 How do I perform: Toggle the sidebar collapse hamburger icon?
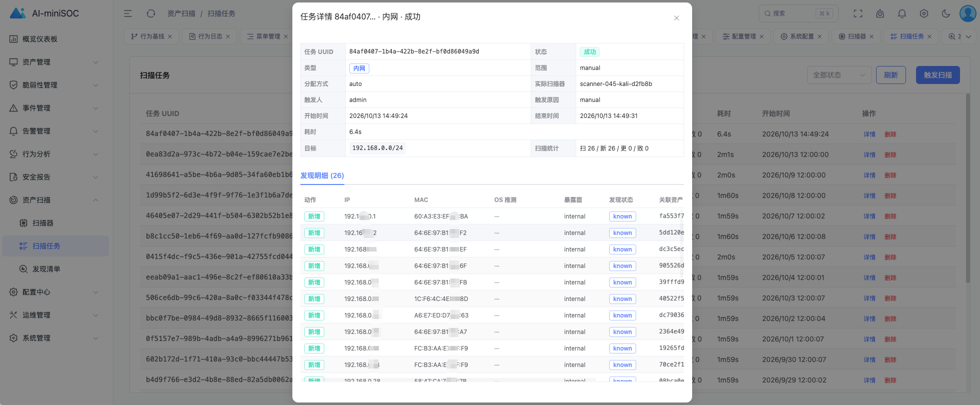click(x=128, y=13)
